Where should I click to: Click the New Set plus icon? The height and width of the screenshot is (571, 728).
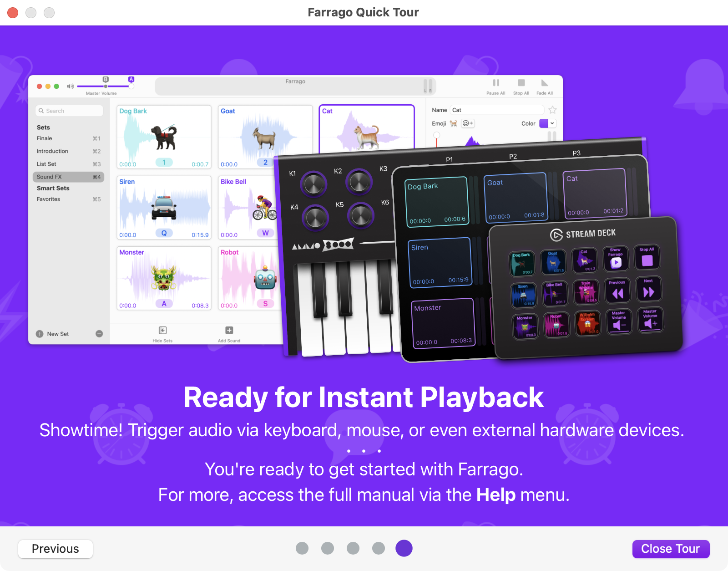(x=40, y=334)
